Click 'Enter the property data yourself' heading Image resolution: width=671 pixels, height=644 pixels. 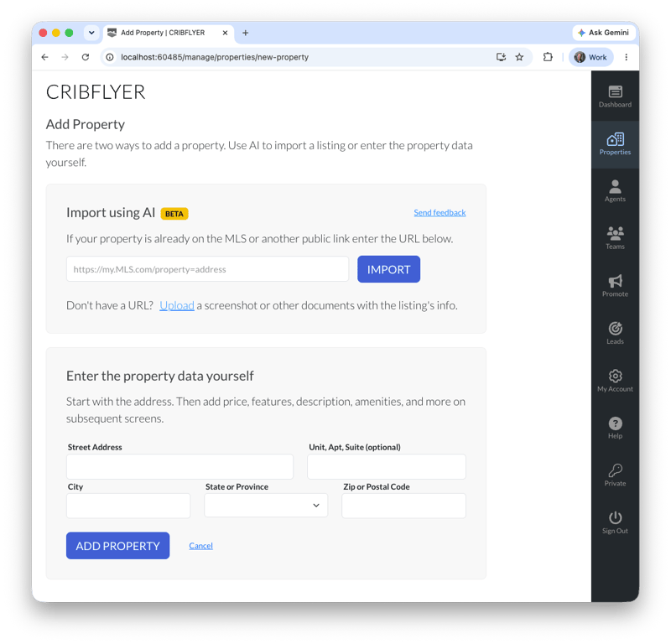pos(159,377)
